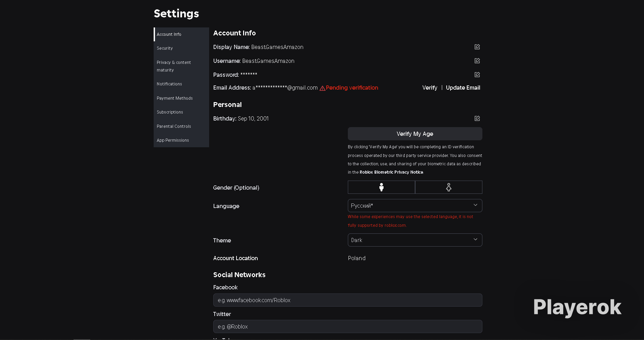Click the Verify email link
This screenshot has width=644, height=340.
[430, 88]
